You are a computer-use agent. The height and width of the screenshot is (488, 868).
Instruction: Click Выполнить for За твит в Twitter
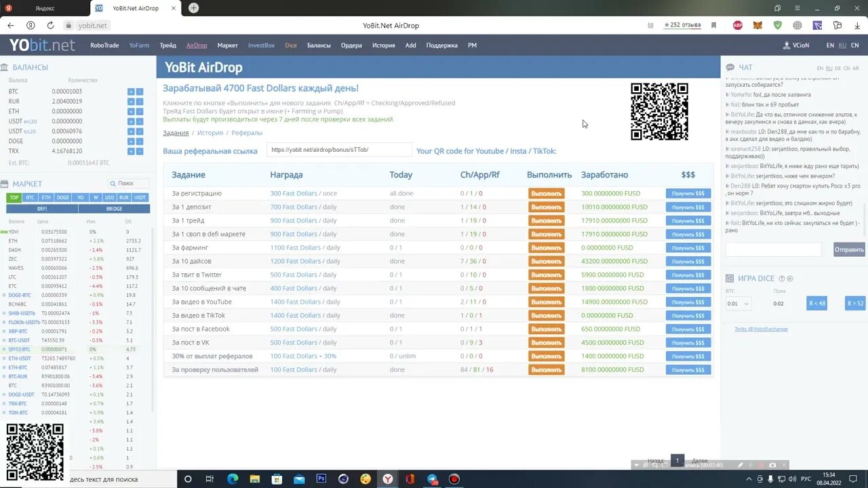[x=546, y=274]
